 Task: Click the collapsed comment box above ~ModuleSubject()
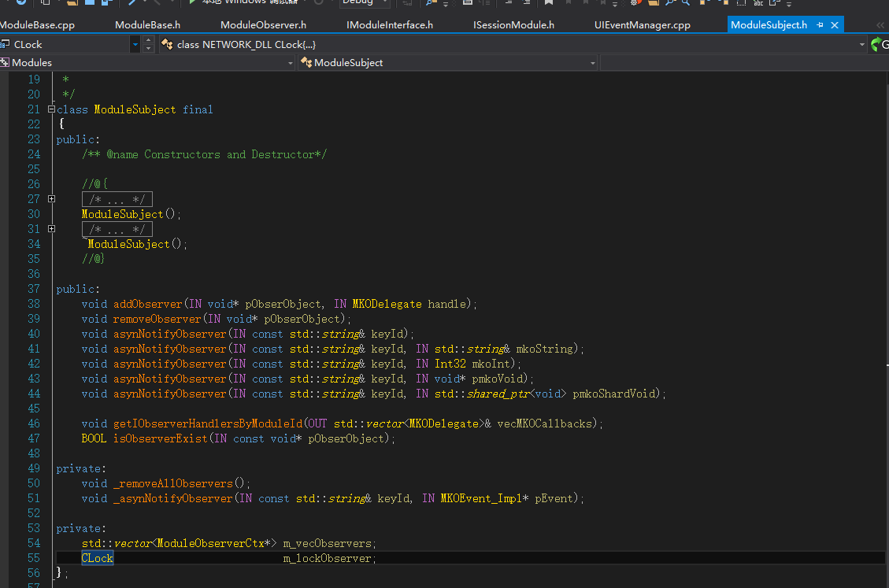(x=117, y=229)
